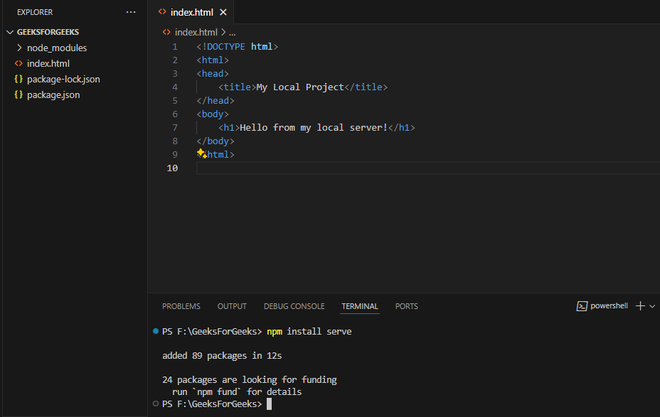660x417 pixels.
Task: Collapse the GEEKSFORGEEKS folder section
Action: [10, 32]
